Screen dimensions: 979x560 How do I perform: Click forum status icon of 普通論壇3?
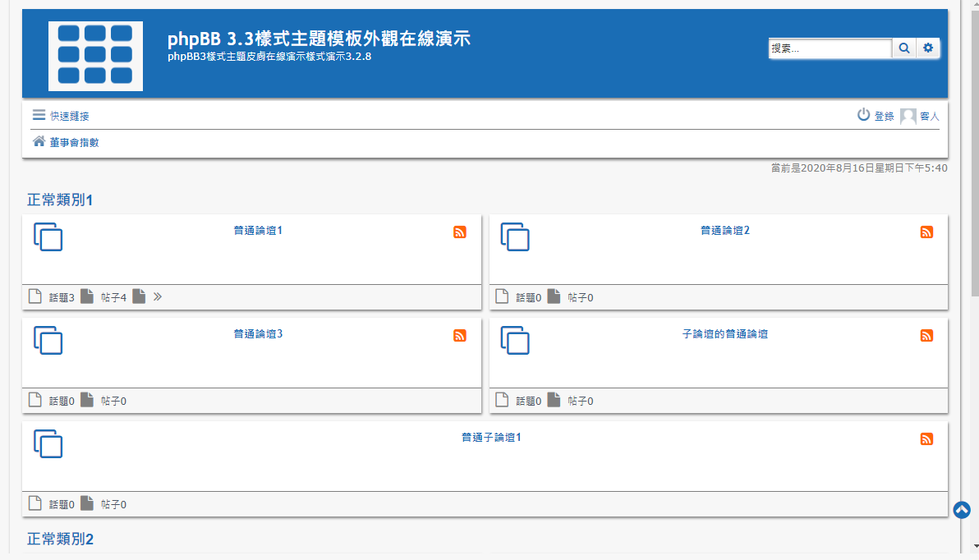point(48,340)
